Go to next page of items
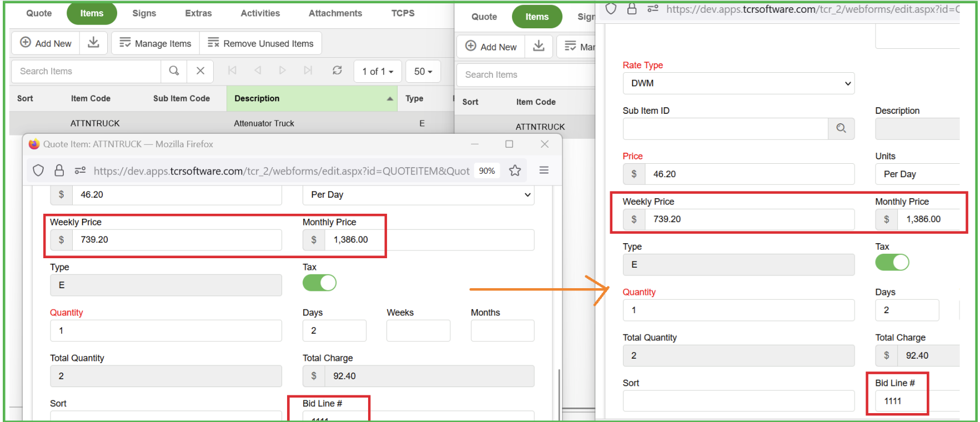 pos(283,71)
